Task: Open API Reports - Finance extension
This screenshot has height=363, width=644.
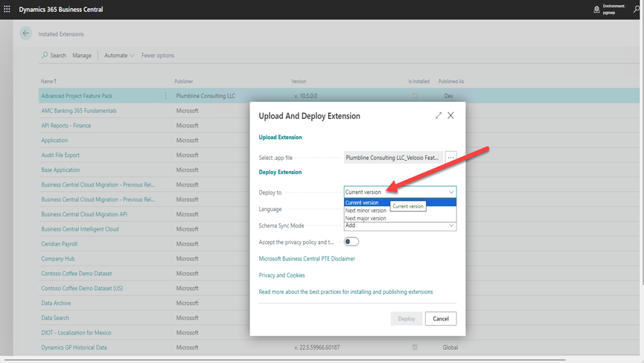Action: 66,126
